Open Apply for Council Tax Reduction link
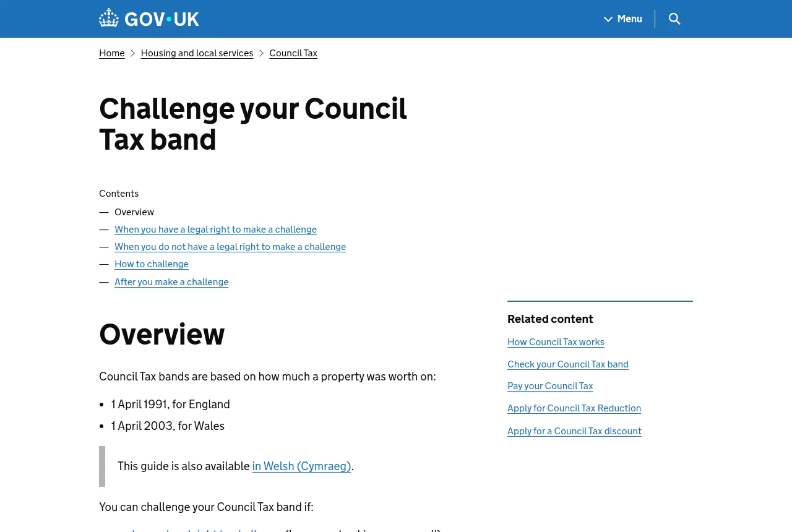 tap(574, 408)
